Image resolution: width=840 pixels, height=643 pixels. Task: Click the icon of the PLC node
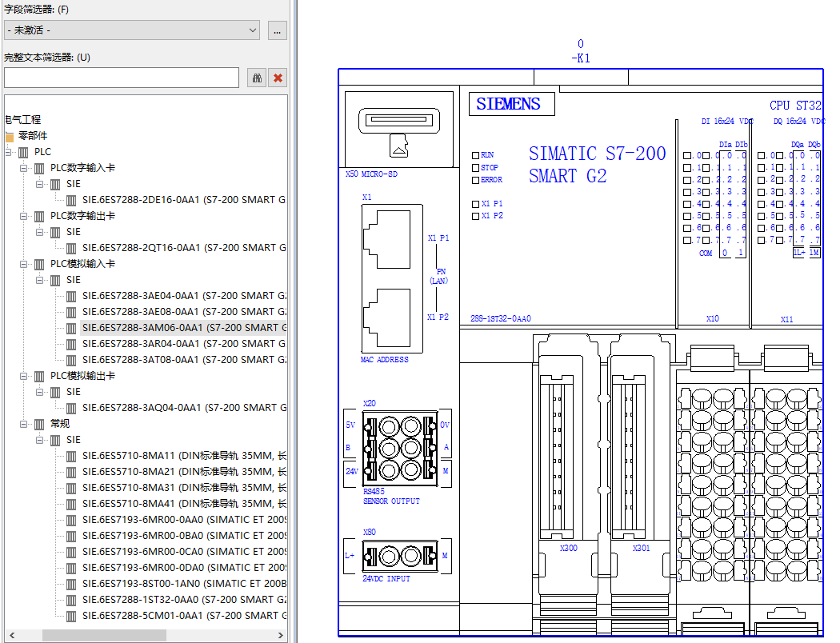pos(23,152)
